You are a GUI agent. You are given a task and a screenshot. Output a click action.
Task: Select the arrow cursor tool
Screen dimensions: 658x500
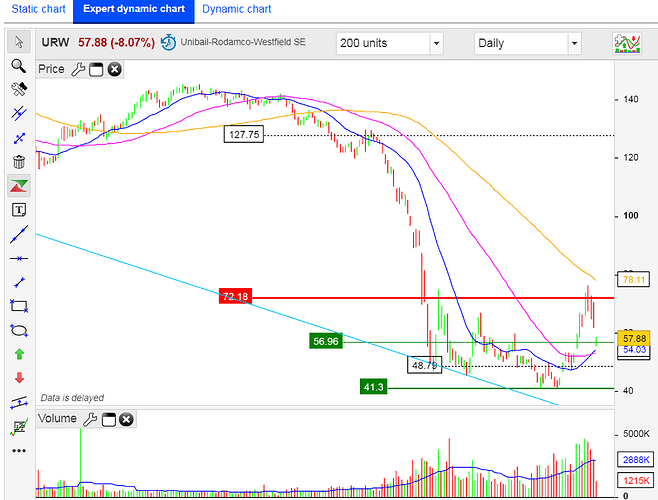(18, 42)
